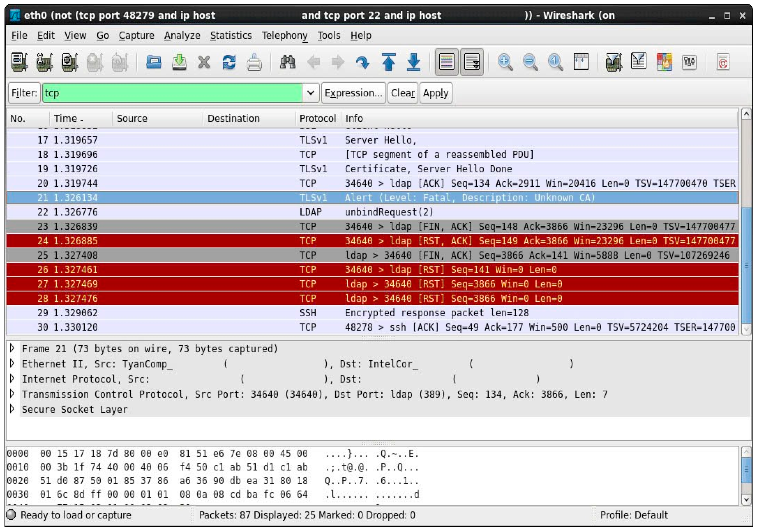Expand the Secure Socket Layer tree
This screenshot has width=759, height=532.
click(x=12, y=409)
